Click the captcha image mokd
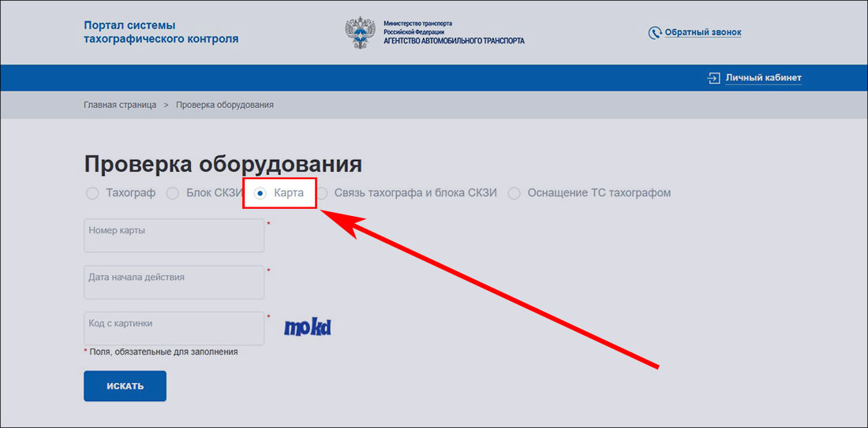Screen dimensions: 868x428 coord(307,327)
